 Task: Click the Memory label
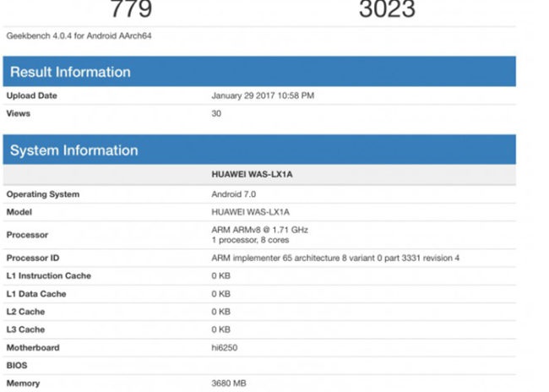(x=23, y=384)
